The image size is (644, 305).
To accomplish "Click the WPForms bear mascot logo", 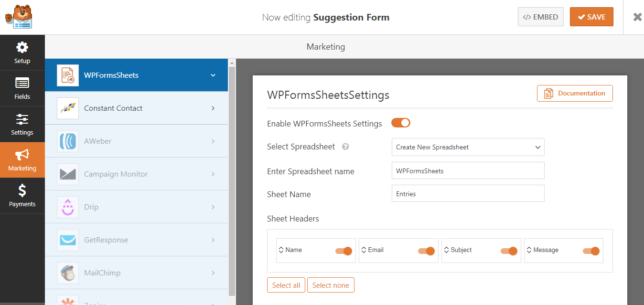I will [19, 17].
